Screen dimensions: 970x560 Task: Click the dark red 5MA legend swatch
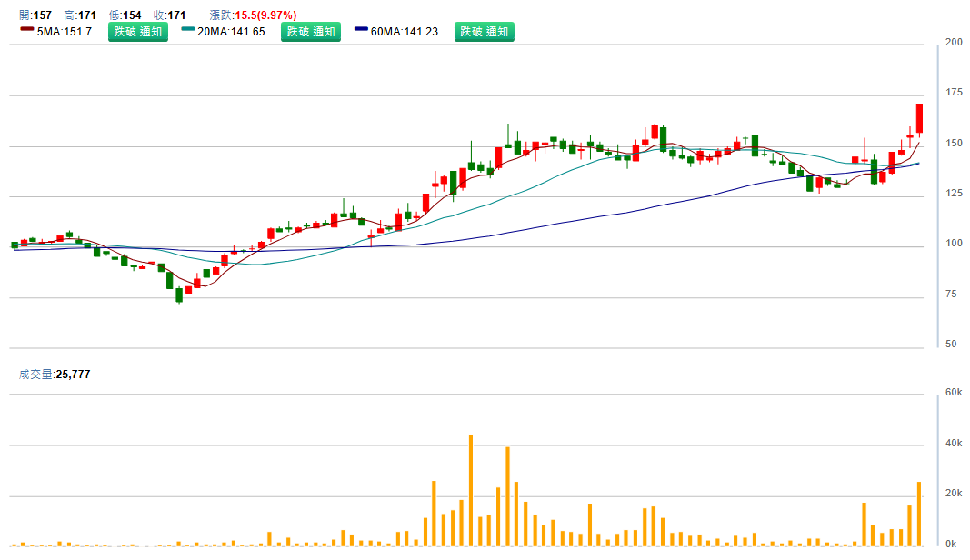tap(26, 30)
